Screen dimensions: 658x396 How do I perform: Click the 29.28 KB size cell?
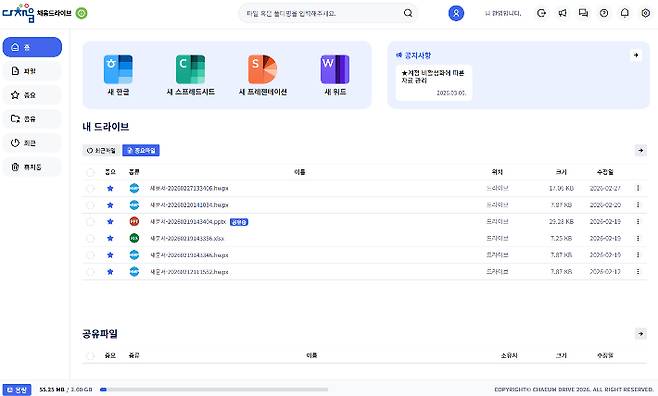561,221
